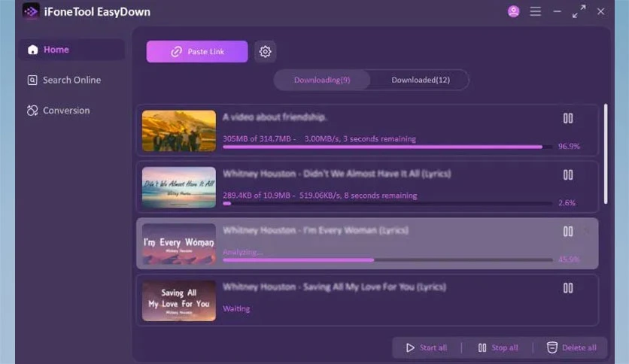The height and width of the screenshot is (364, 629).
Task: Open the user account profile icon
Action: [x=513, y=11]
